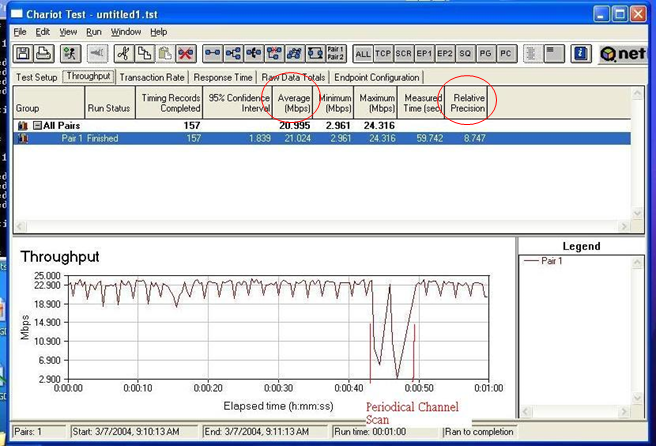Viewport: 656px width, 446px height.
Task: Toggle the TCP filter button
Action: 383,54
